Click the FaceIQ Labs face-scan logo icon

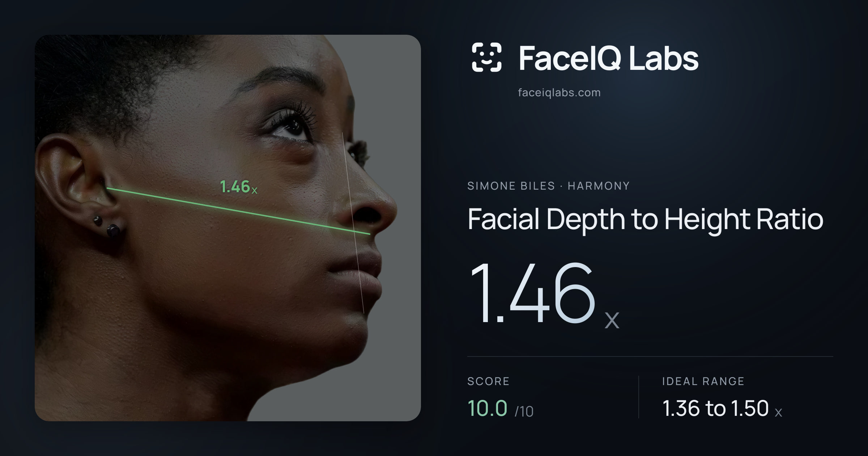pyautogui.click(x=486, y=57)
